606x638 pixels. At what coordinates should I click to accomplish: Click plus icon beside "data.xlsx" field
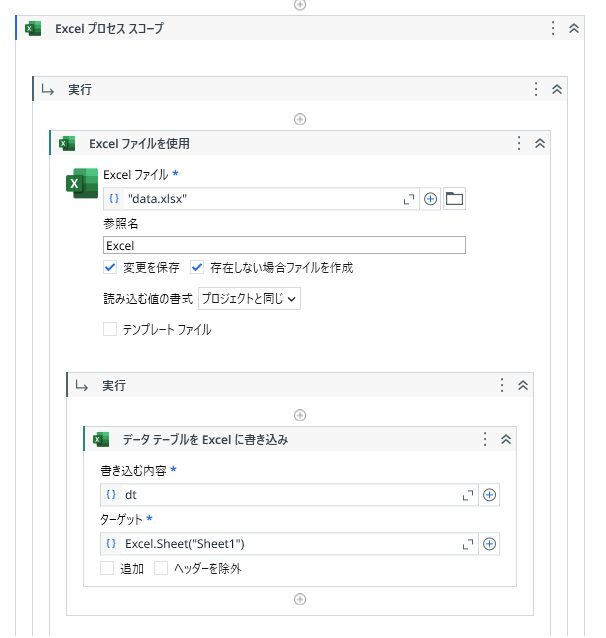(x=430, y=199)
